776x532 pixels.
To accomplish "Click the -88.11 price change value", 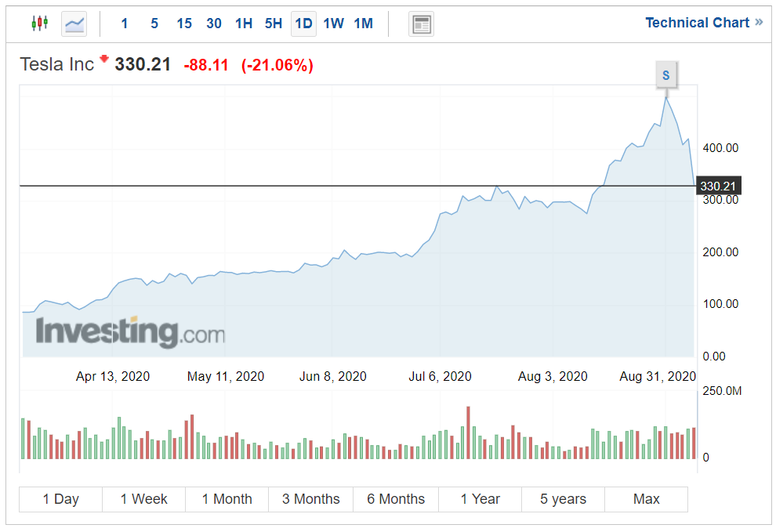I will 206,65.
